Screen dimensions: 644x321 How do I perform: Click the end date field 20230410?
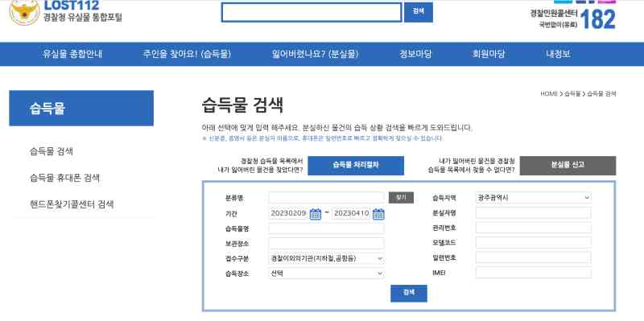click(351, 214)
